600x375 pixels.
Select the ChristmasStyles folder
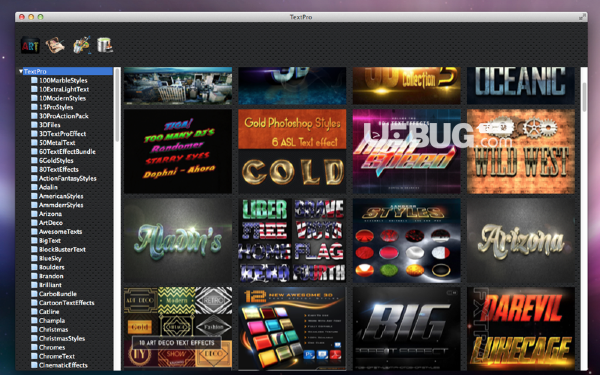tap(62, 338)
